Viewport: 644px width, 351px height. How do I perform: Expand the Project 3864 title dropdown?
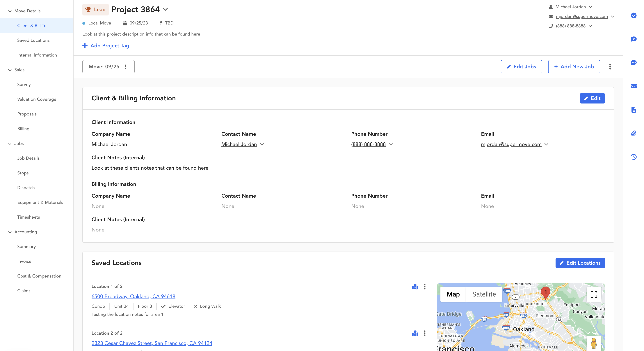click(165, 10)
